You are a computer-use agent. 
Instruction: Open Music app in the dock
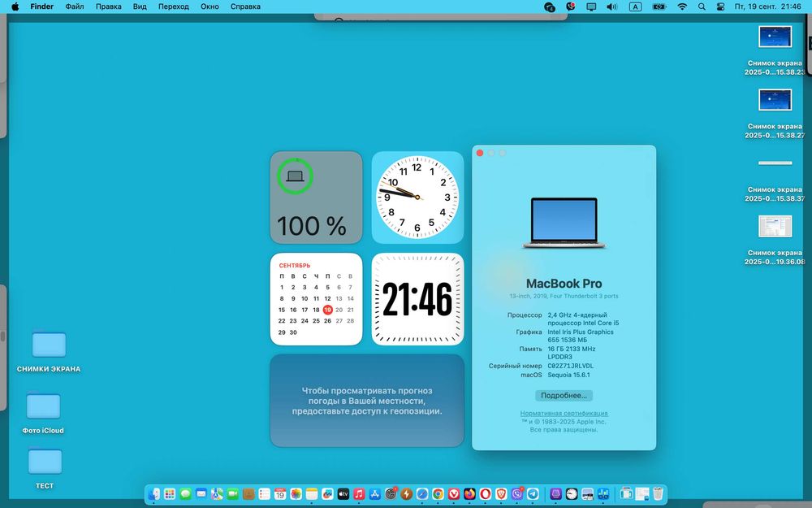pyautogui.click(x=359, y=494)
